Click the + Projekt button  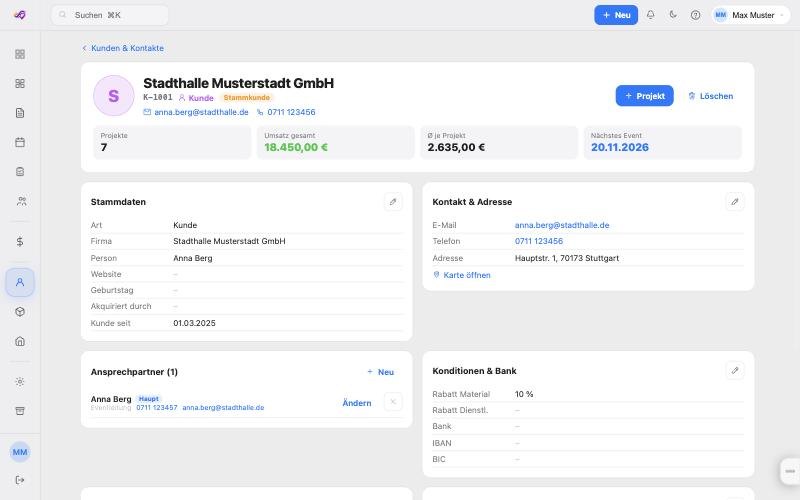644,96
